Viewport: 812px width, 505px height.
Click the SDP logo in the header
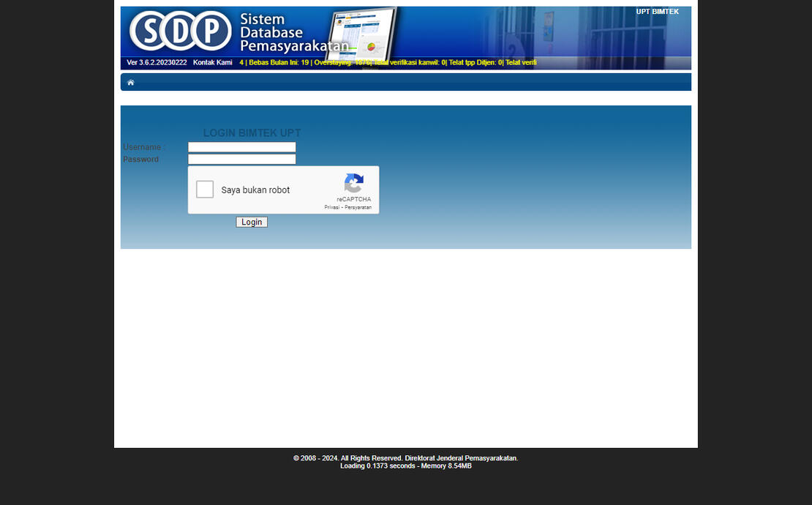tap(179, 31)
